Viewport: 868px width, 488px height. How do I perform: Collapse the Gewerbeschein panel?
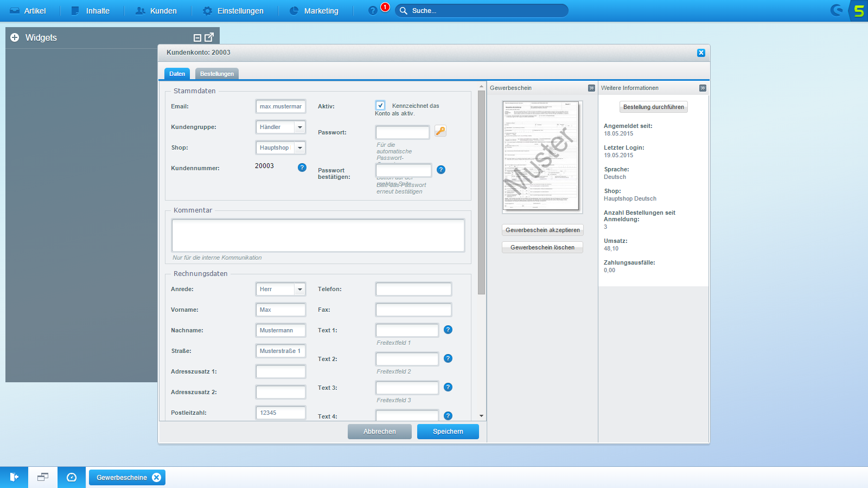pos(591,88)
